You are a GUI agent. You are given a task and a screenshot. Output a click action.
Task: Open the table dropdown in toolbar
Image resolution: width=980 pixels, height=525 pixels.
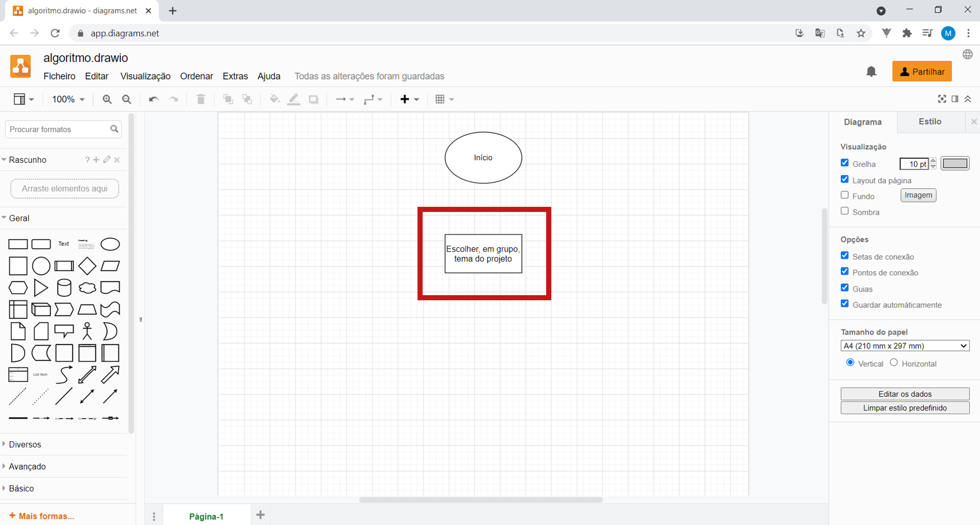click(x=445, y=99)
